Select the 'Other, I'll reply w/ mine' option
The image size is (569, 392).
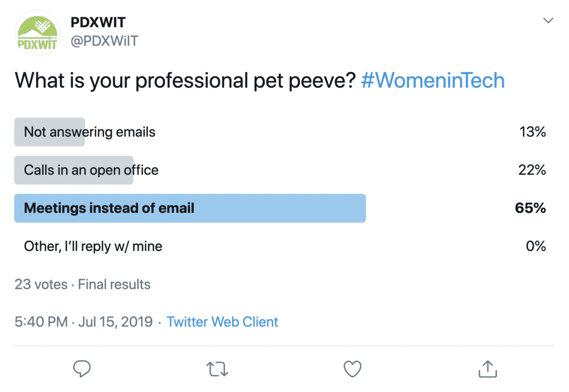click(x=93, y=247)
